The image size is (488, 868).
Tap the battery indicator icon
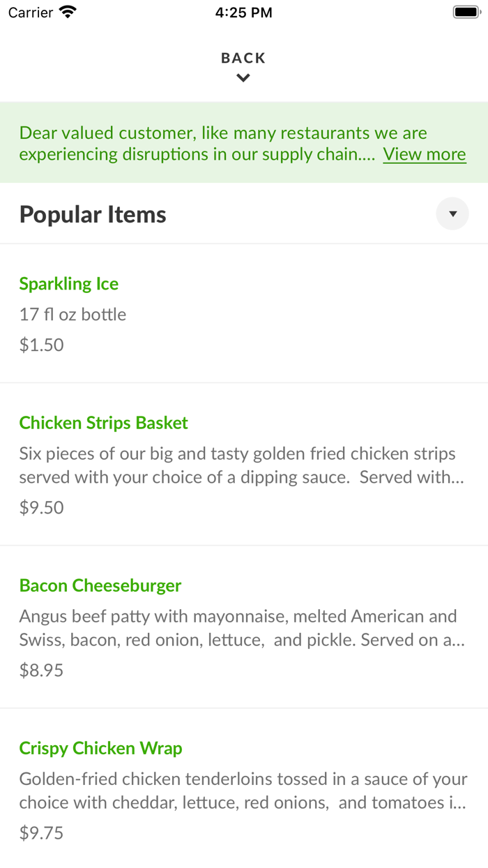click(x=466, y=12)
